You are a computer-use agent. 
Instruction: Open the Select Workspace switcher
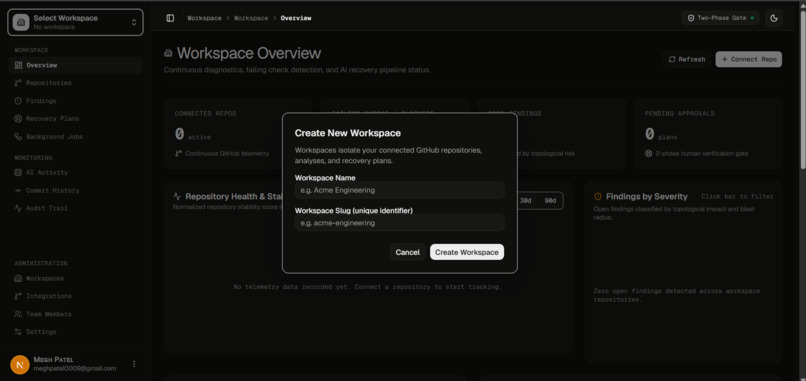click(76, 22)
